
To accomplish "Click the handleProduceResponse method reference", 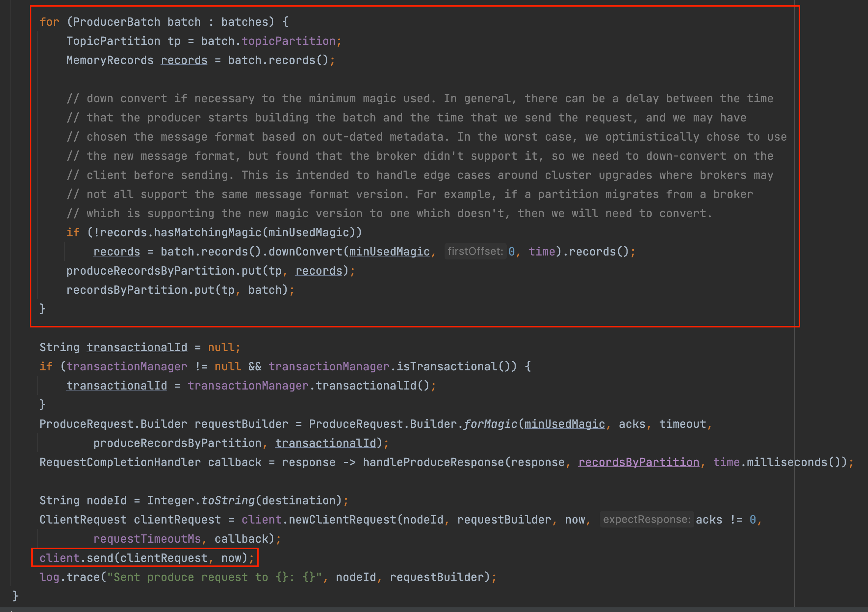I will [433, 462].
